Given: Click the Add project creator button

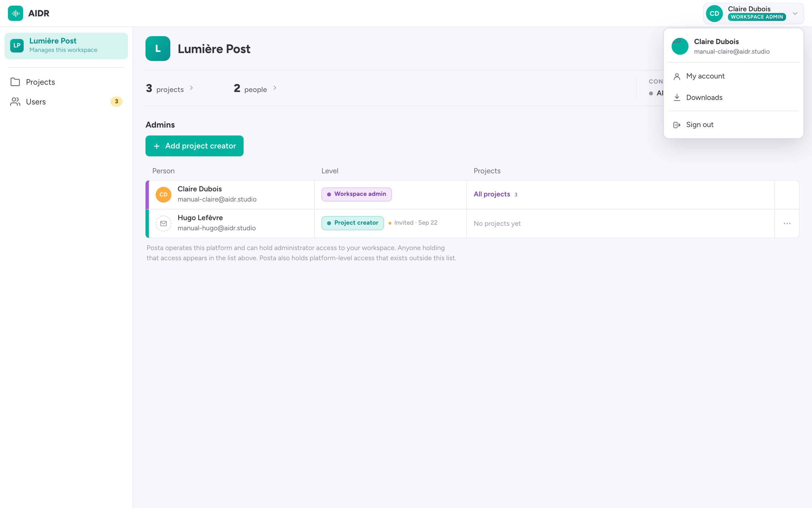Looking at the screenshot, I should point(194,146).
